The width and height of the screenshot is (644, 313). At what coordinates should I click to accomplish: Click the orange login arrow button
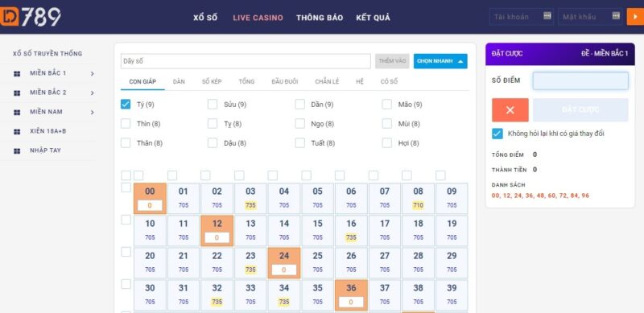coord(635,17)
